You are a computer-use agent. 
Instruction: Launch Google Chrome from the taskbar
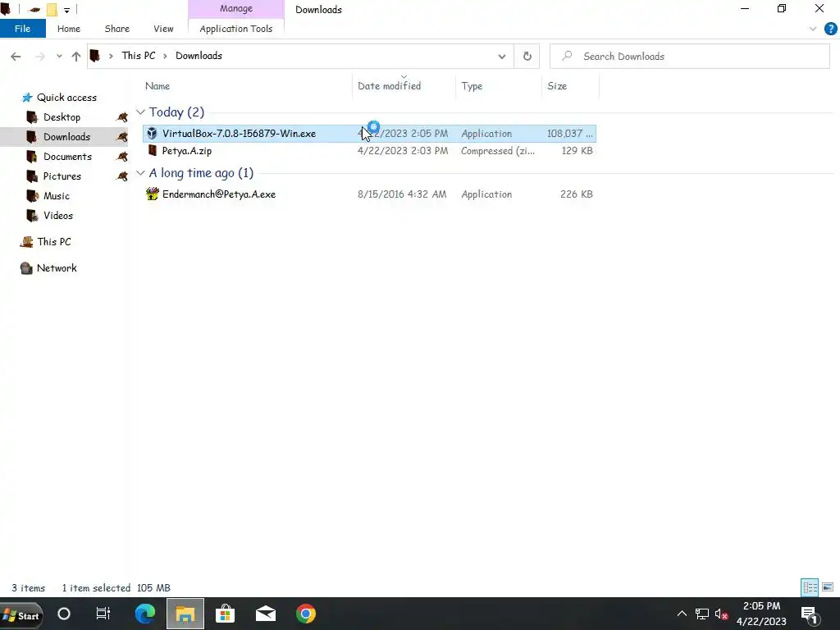point(306,614)
